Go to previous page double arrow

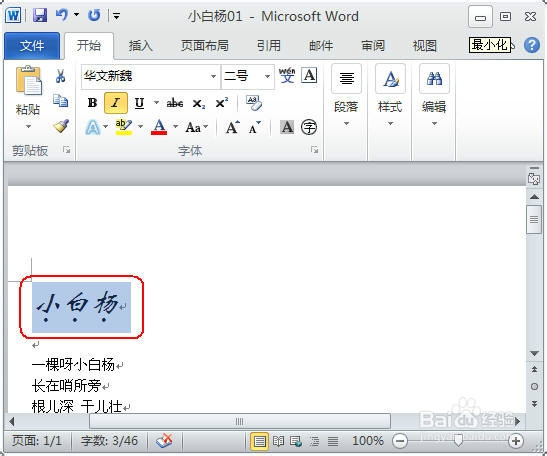[x=534, y=369]
